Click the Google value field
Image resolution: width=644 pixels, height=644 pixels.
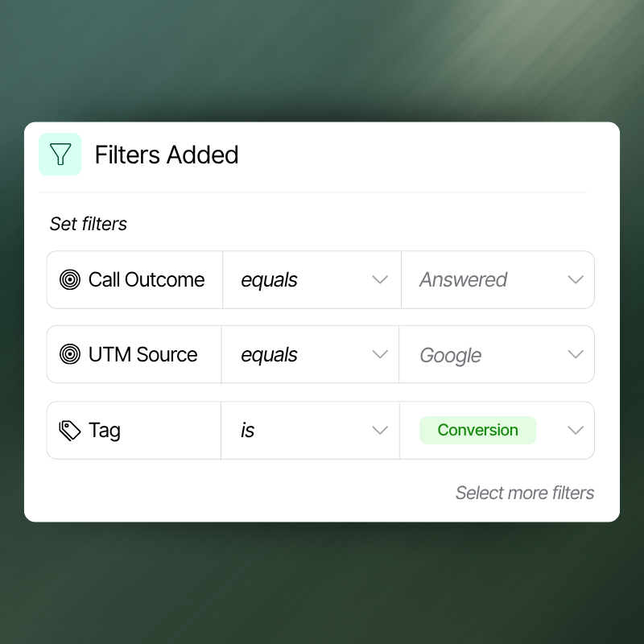[x=451, y=355]
